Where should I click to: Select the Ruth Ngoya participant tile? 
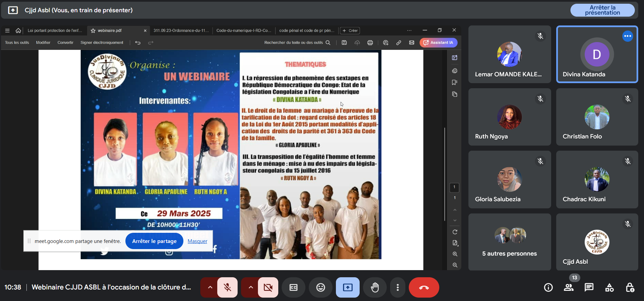(x=509, y=117)
